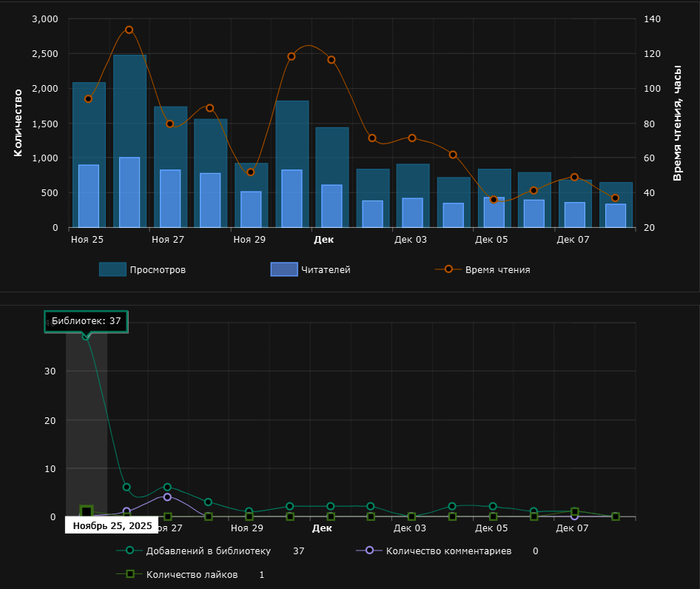Click the green square likes legend marker
Image resolution: width=700 pixels, height=589 pixels.
(x=129, y=573)
